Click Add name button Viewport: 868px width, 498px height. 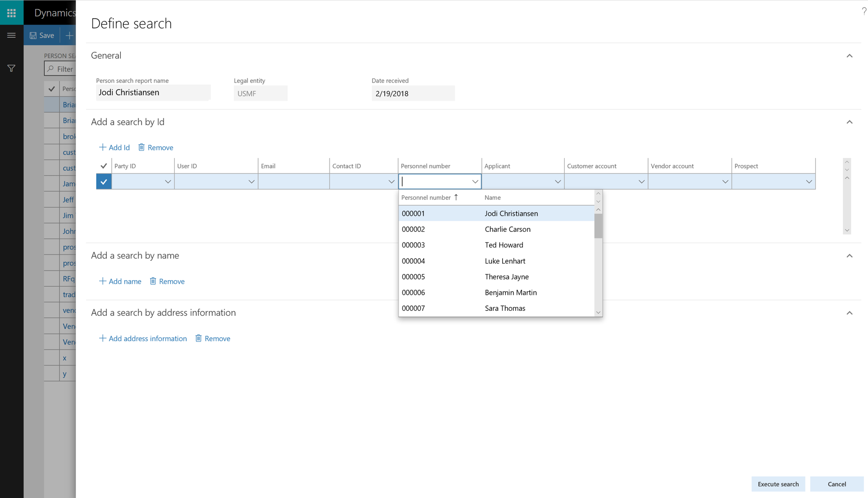point(120,281)
